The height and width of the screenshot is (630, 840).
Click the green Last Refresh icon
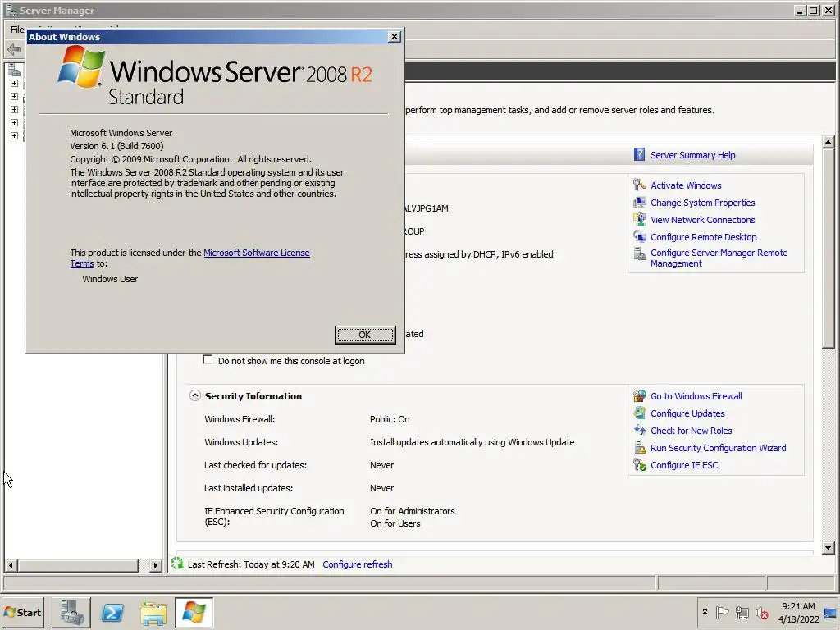(x=177, y=564)
